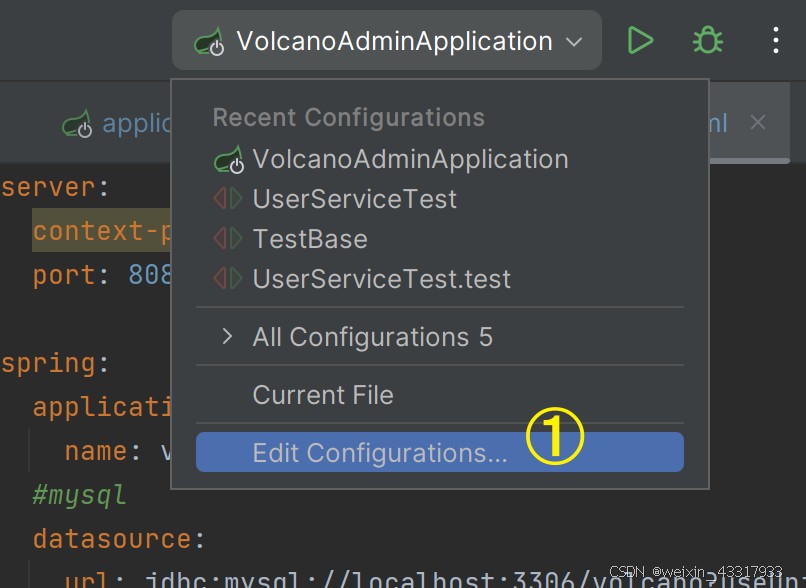806x588 pixels.
Task: Close the editor tab with X
Action: [758, 123]
